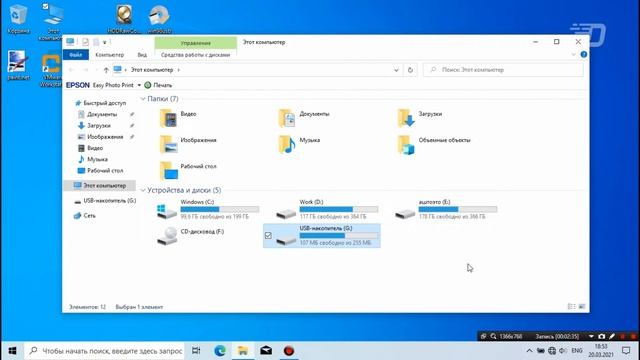The image size is (640, 360).
Task: Click the USB-накопитель (G:) capacity bar
Action: [x=339, y=236]
